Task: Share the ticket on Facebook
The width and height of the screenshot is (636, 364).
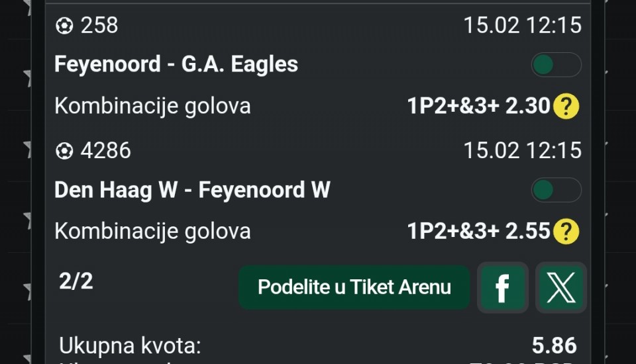Action: tap(502, 287)
